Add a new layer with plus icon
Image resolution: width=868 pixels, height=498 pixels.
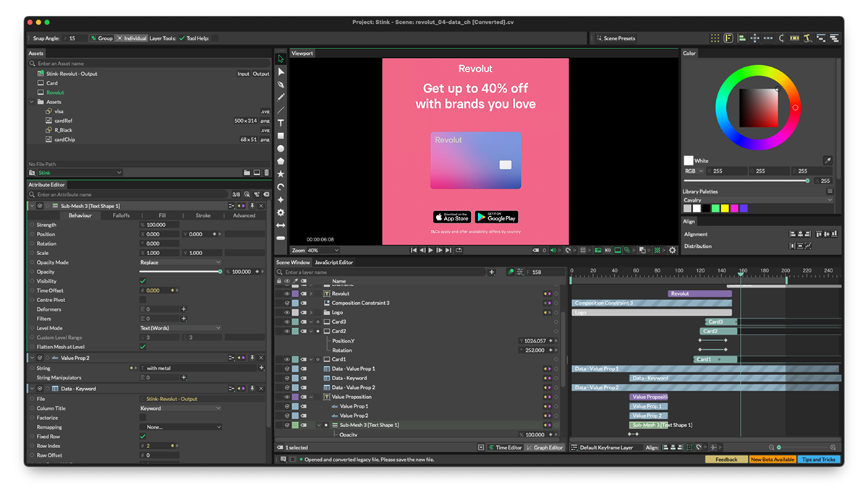pyautogui.click(x=492, y=272)
